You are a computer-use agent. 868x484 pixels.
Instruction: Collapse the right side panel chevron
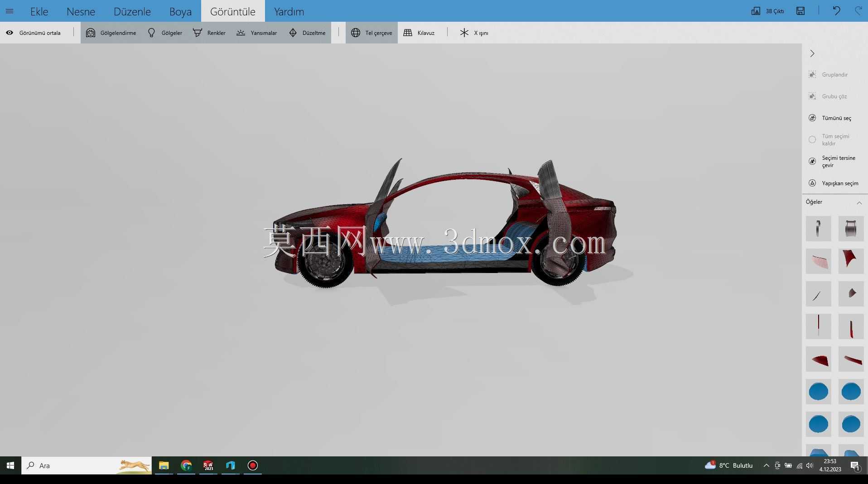point(812,53)
